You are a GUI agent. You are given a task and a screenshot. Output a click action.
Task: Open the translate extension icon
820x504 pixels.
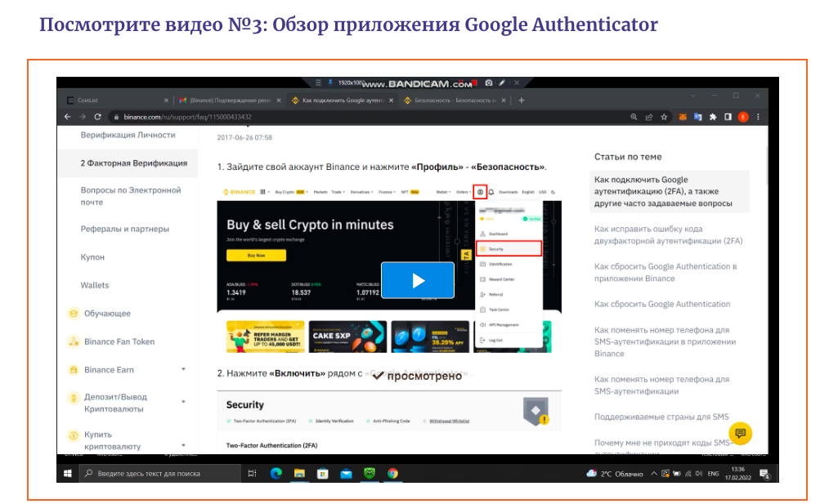click(697, 117)
